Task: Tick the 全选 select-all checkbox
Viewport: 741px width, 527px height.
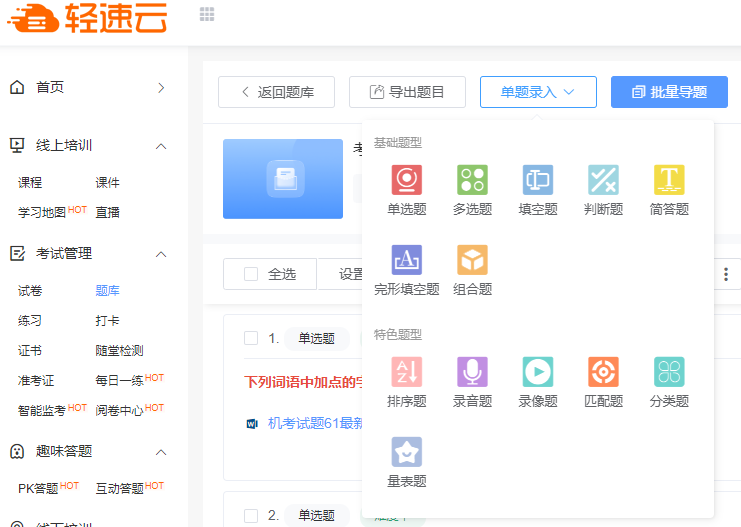Action: [x=251, y=274]
